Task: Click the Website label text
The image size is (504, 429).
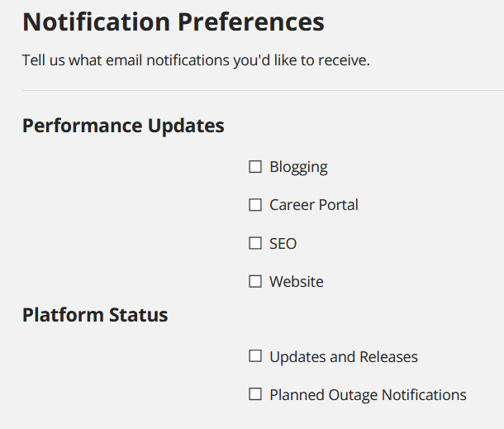Action: [x=297, y=282]
